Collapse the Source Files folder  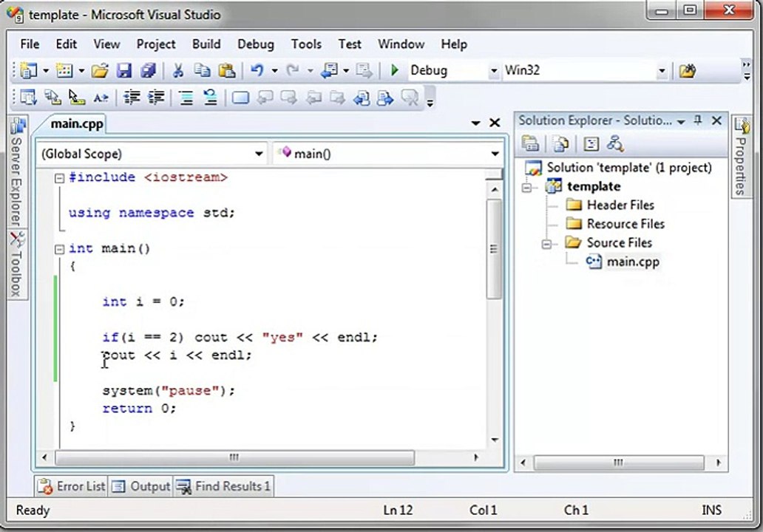coord(546,244)
